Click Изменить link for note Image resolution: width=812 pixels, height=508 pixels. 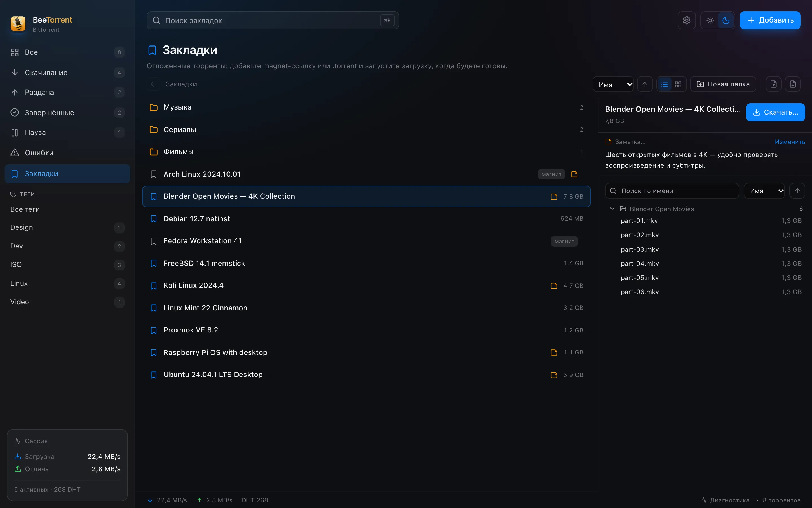pyautogui.click(x=789, y=142)
